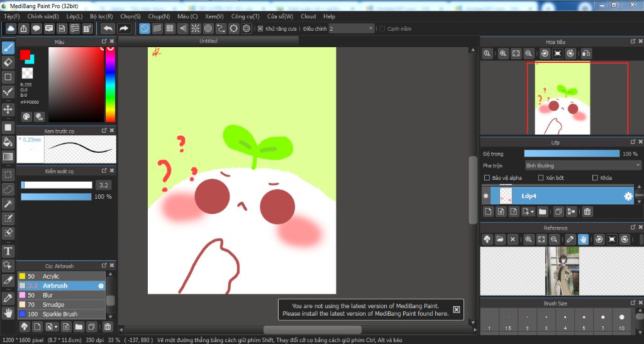644x344 pixels.
Task: Pick a hue on the rainbow bar
Action: (110, 84)
